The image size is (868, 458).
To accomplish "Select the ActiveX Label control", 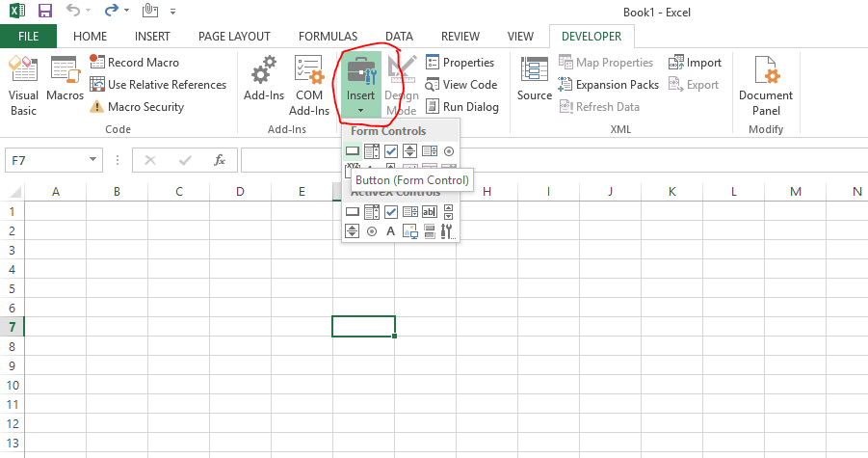I will point(391,231).
